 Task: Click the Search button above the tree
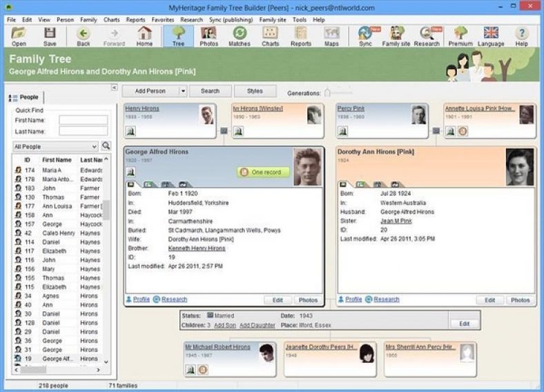210,91
